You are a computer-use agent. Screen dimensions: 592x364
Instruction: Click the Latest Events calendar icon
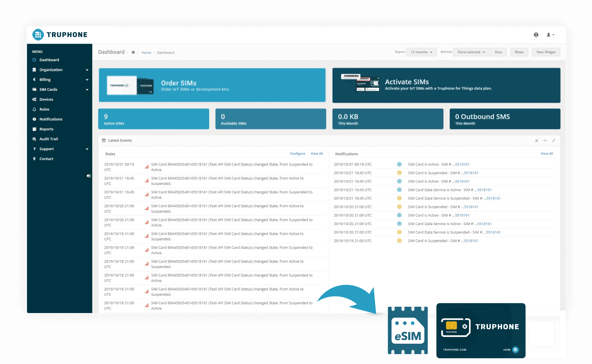pos(104,140)
